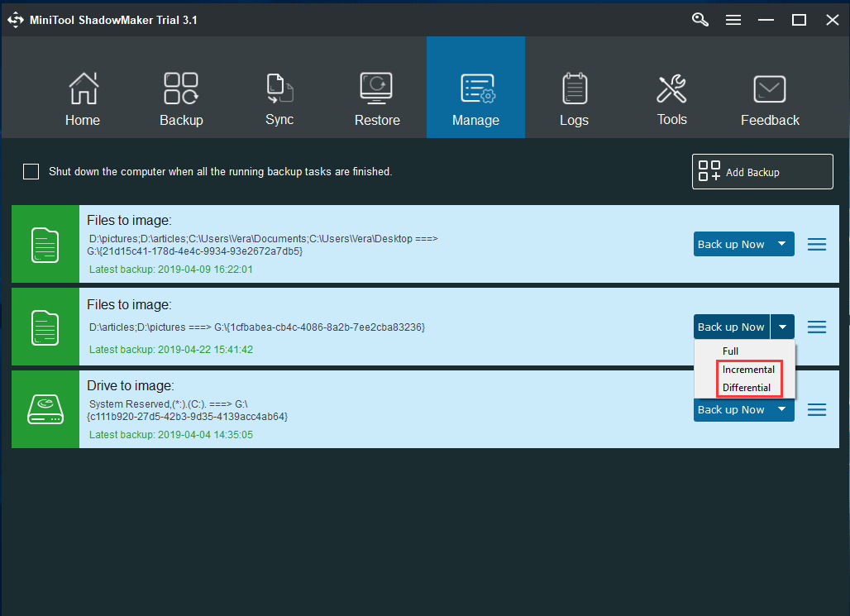Click file icon of 2019-04-09 backup task
Viewport: 850px width, 616px height.
45,245
